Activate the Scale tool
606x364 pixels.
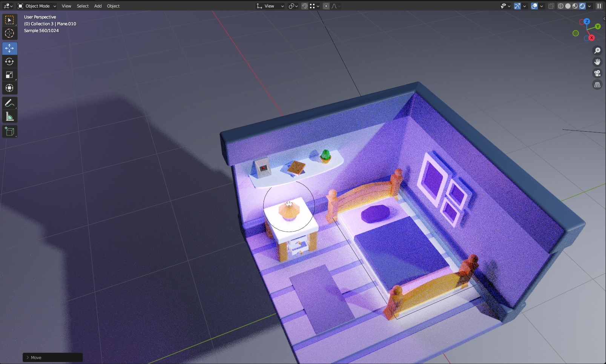point(9,75)
